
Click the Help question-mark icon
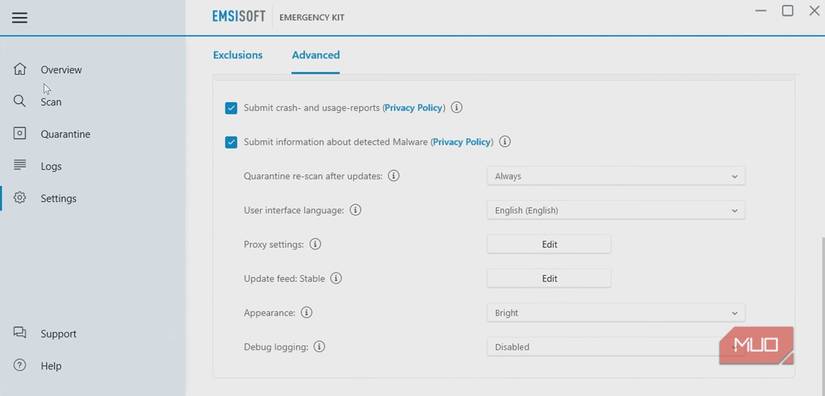pyautogui.click(x=19, y=365)
